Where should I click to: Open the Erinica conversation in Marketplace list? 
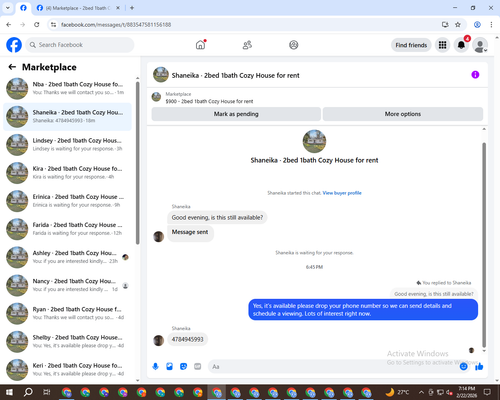[x=67, y=201]
